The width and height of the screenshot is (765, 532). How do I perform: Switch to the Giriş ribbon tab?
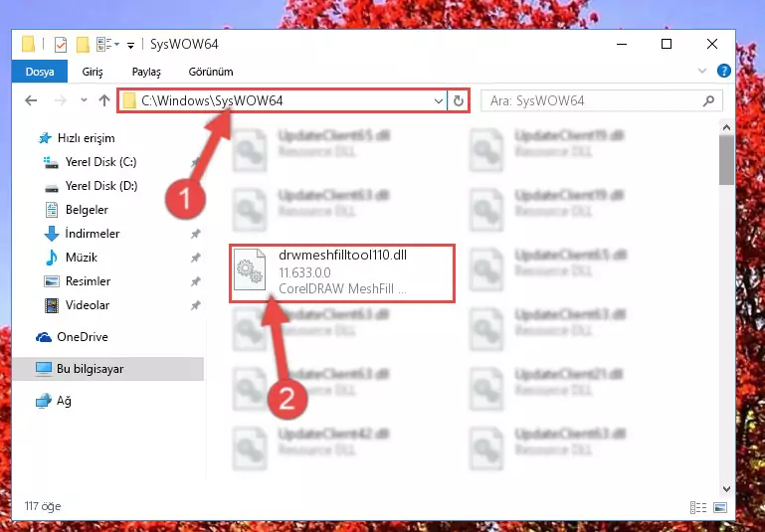tap(93, 72)
